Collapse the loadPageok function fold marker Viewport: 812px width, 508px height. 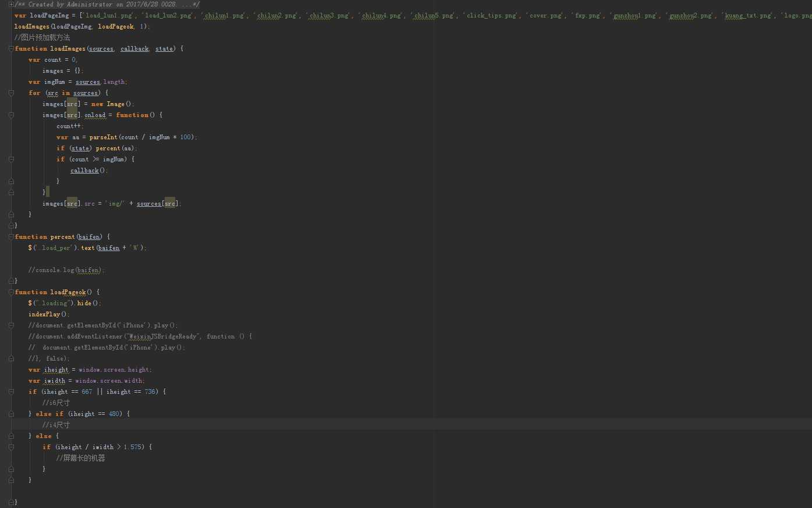(x=11, y=292)
